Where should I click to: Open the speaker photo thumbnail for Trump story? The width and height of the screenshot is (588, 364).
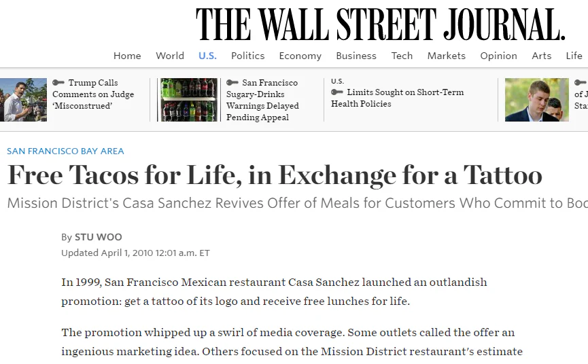[x=23, y=100]
